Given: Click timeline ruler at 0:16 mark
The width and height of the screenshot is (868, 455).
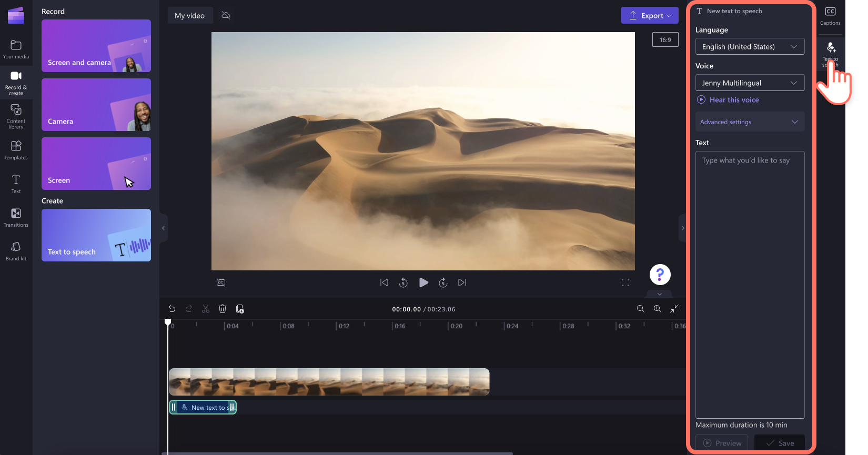Looking at the screenshot, I should click(400, 326).
